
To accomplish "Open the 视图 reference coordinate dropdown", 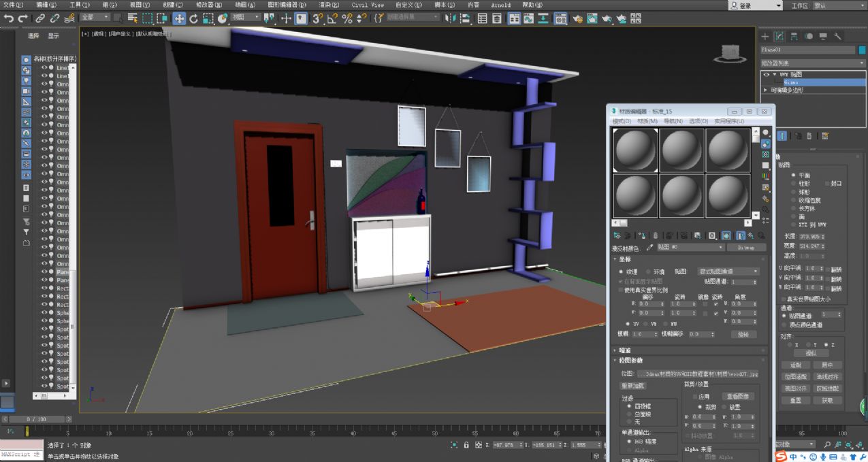I will coord(246,17).
